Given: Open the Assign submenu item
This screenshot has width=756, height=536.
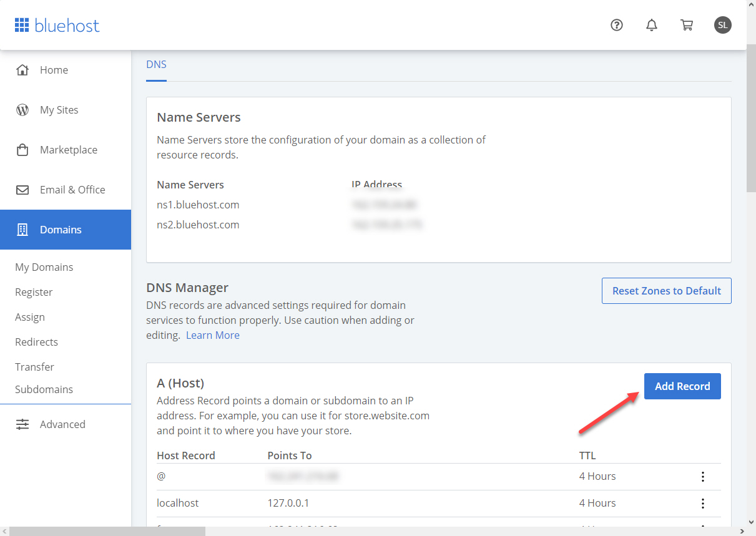Looking at the screenshot, I should coord(30,317).
